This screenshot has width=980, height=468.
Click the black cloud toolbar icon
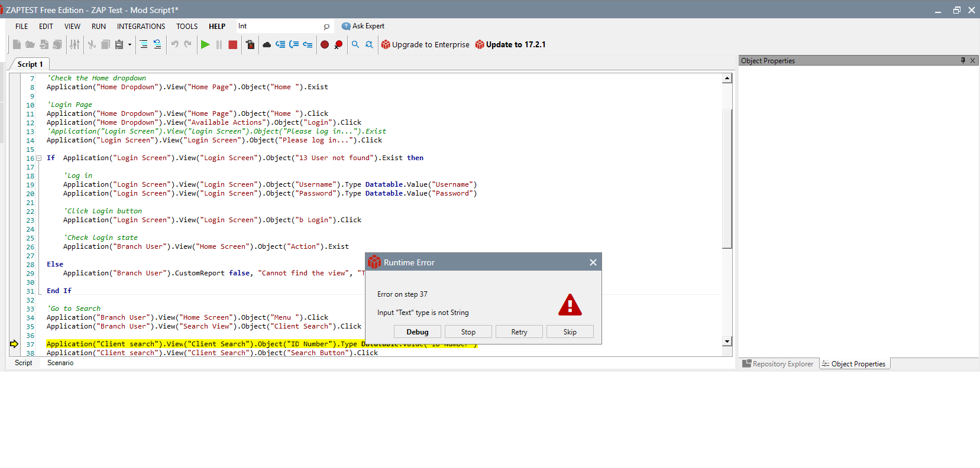point(267,44)
